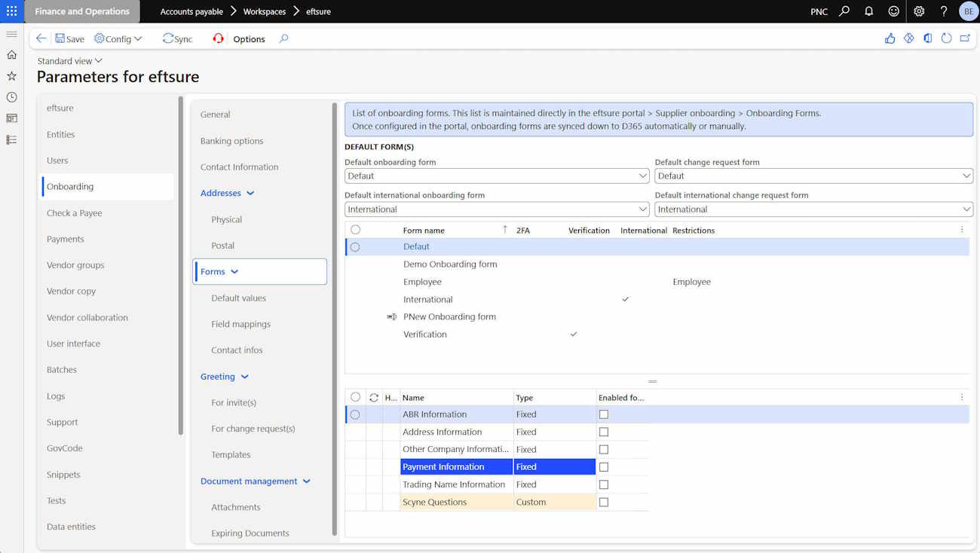The width and height of the screenshot is (980, 553).
Task: Toggle the Enabled checkbox for Scyne Questions
Action: tap(604, 502)
